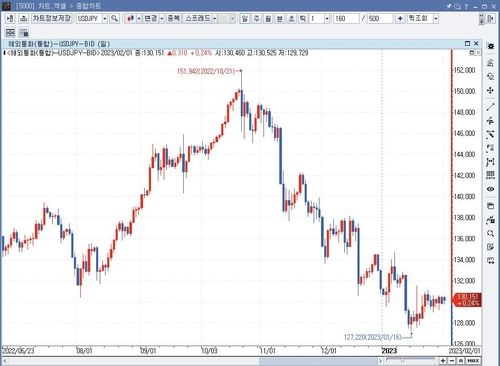Toggle the eye visibility icon in sidebar
500x366 pixels.
pos(490,189)
